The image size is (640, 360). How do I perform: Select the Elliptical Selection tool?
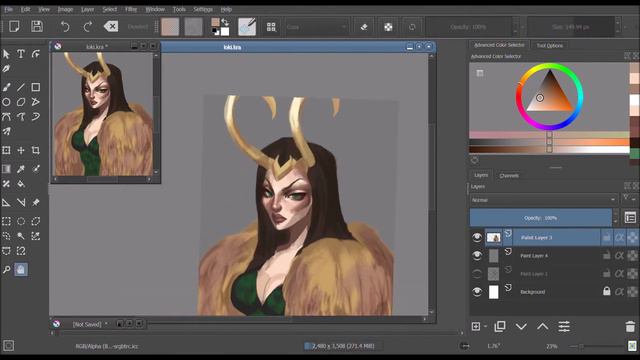click(21, 221)
